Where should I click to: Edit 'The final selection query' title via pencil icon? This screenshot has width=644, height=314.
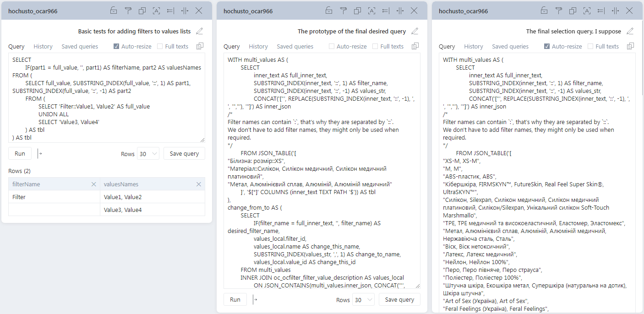(631, 32)
